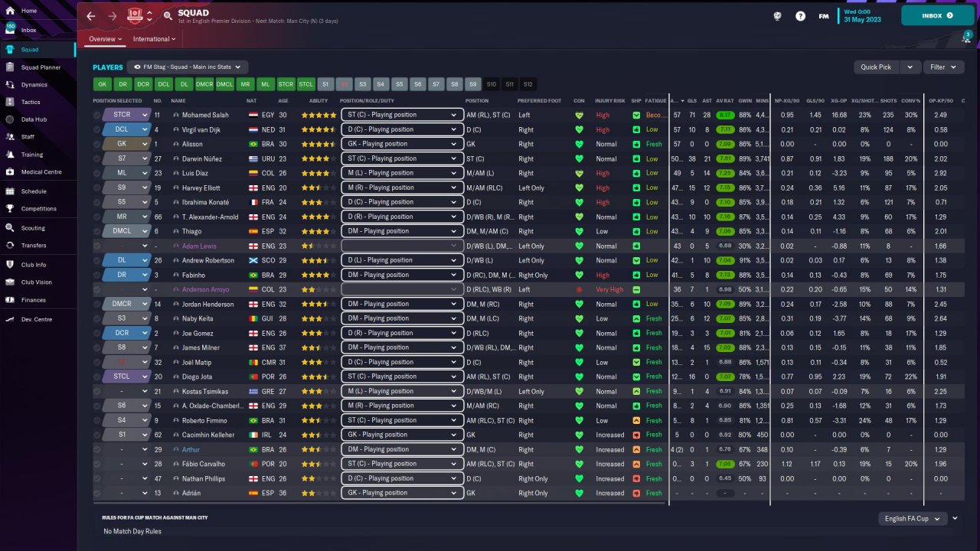The image size is (980, 551).
Task: Open Anderson Arroyo's player profile
Action: pyautogui.click(x=207, y=289)
